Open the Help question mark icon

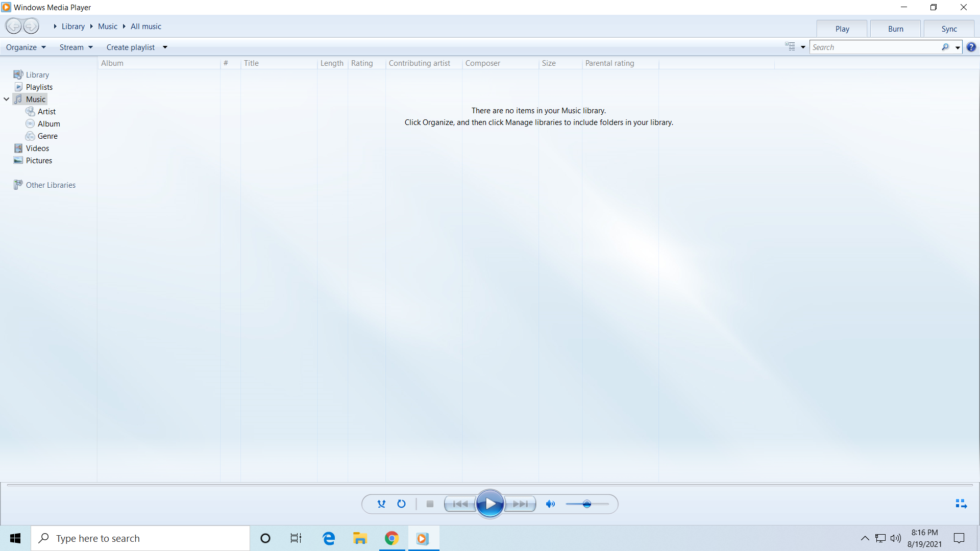click(x=971, y=47)
